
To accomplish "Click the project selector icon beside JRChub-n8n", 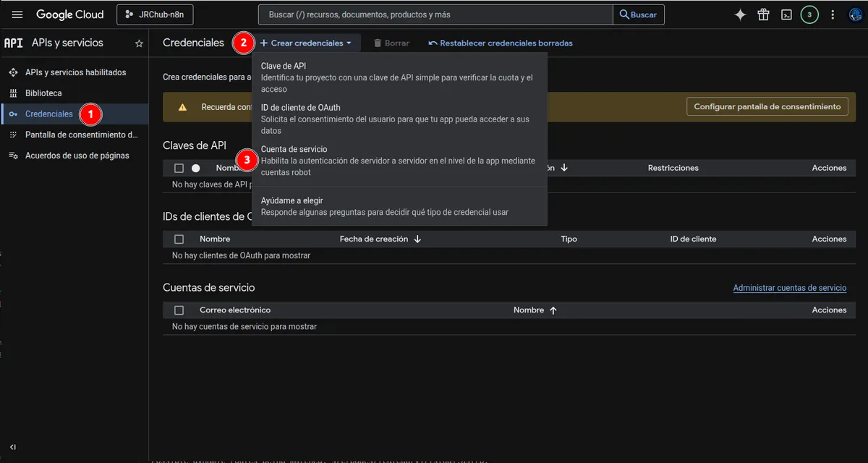I will [x=130, y=14].
